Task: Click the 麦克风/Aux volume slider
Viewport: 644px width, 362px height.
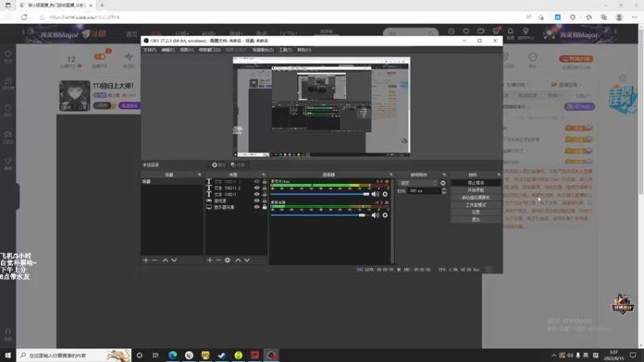Action: [x=320, y=194]
